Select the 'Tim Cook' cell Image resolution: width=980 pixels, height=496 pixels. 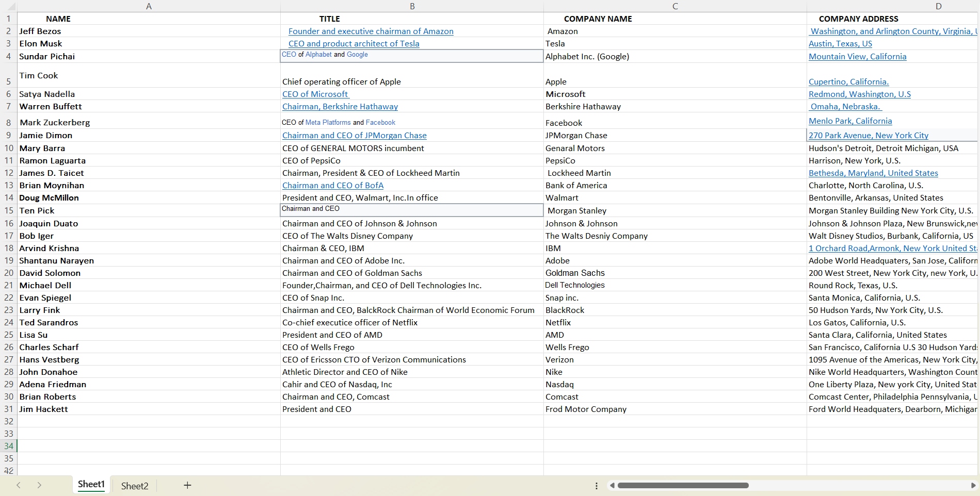pos(149,75)
